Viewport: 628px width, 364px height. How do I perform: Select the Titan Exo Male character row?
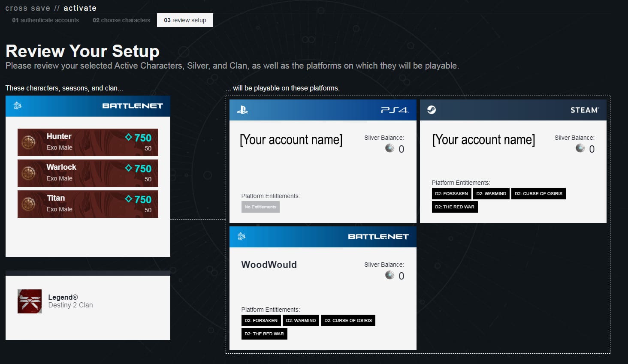click(x=88, y=204)
